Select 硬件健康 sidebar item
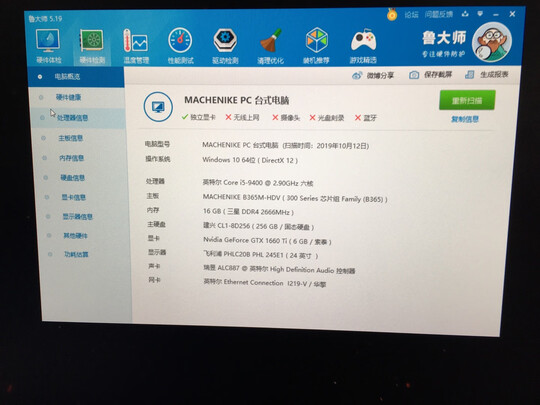540x405 pixels. point(77,97)
